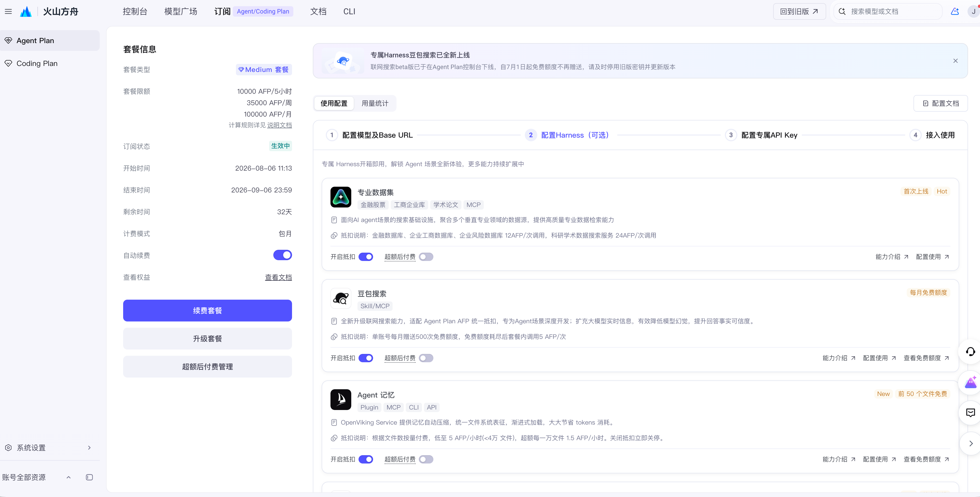
Task: Go to step 1 配置模型及Base URL
Action: (x=369, y=135)
